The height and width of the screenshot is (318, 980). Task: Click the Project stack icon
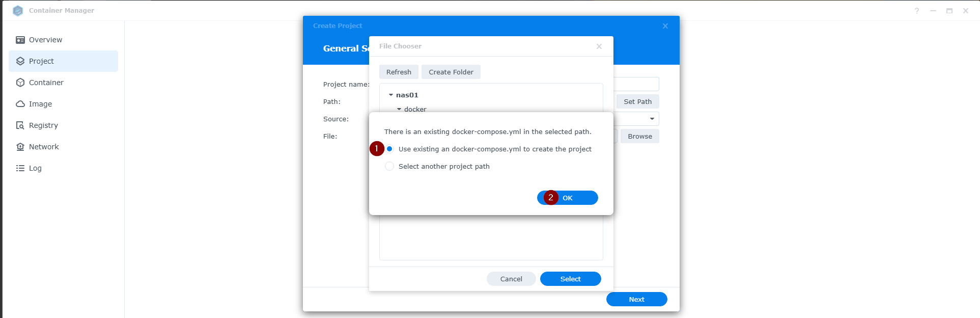click(x=20, y=61)
